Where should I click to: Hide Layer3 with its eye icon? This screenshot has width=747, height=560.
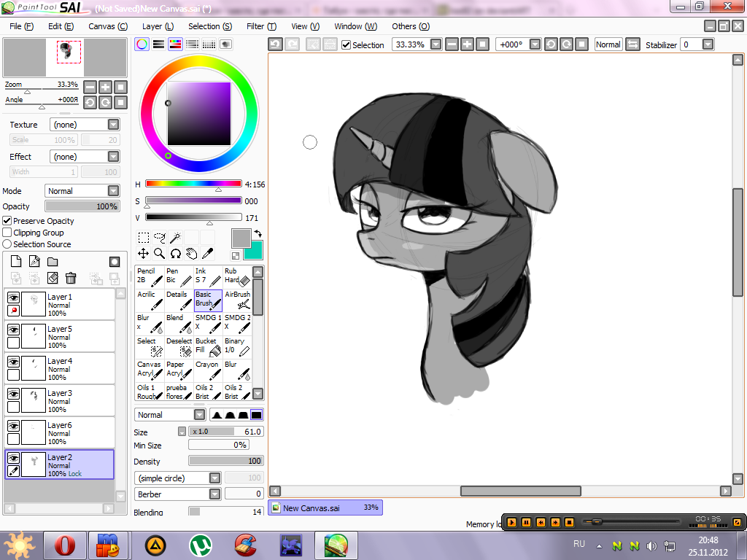click(13, 394)
